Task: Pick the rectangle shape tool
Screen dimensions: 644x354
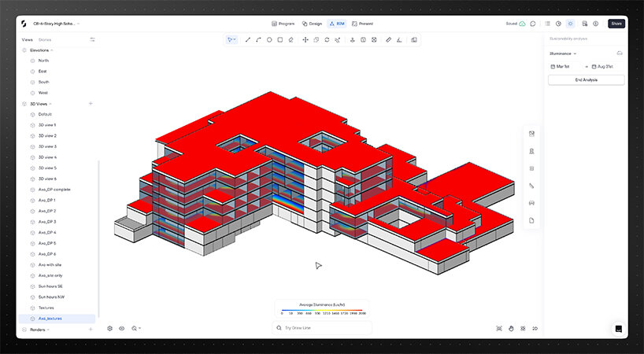Action: (280, 39)
